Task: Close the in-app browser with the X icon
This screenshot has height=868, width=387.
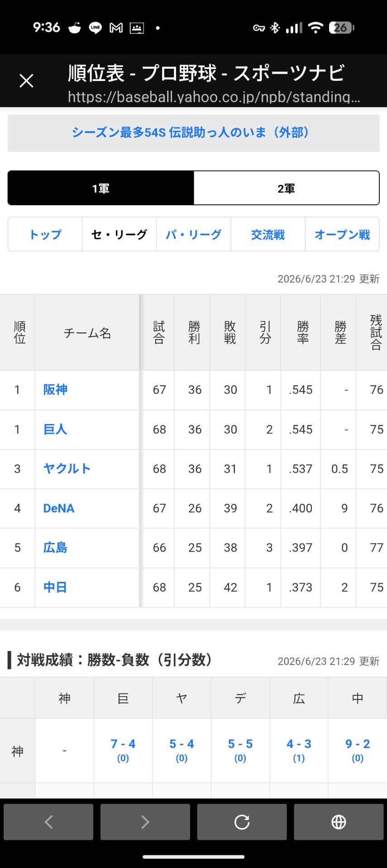Action: (x=26, y=81)
